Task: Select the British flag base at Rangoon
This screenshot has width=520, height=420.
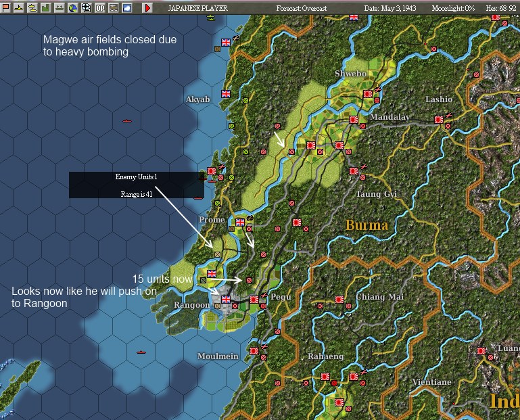Action: [x=226, y=299]
